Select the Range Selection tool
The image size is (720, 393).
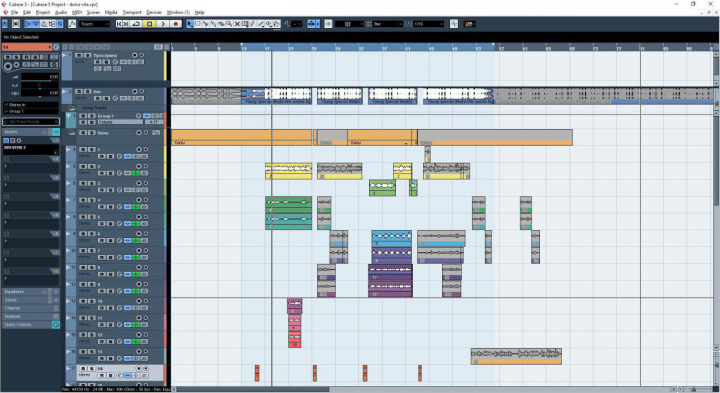(197, 24)
